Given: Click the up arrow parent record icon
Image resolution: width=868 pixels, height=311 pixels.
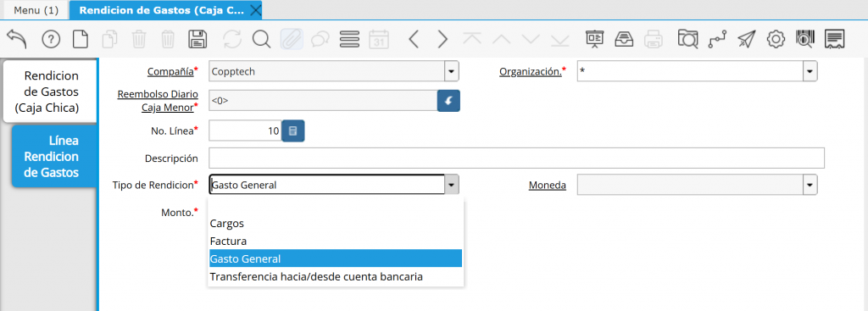Looking at the screenshot, I should [x=502, y=39].
